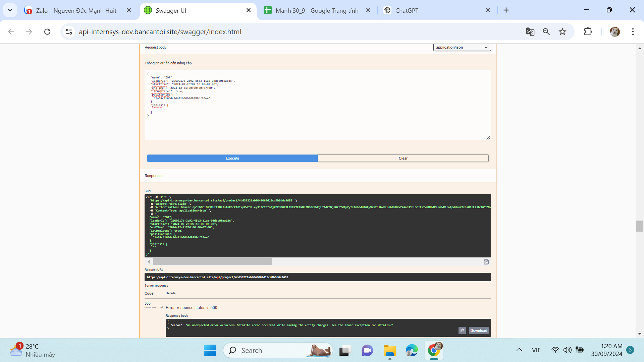Open the browser extensions puzzle icon
Image resolution: width=644 pixels, height=362 pixels.
588,32
